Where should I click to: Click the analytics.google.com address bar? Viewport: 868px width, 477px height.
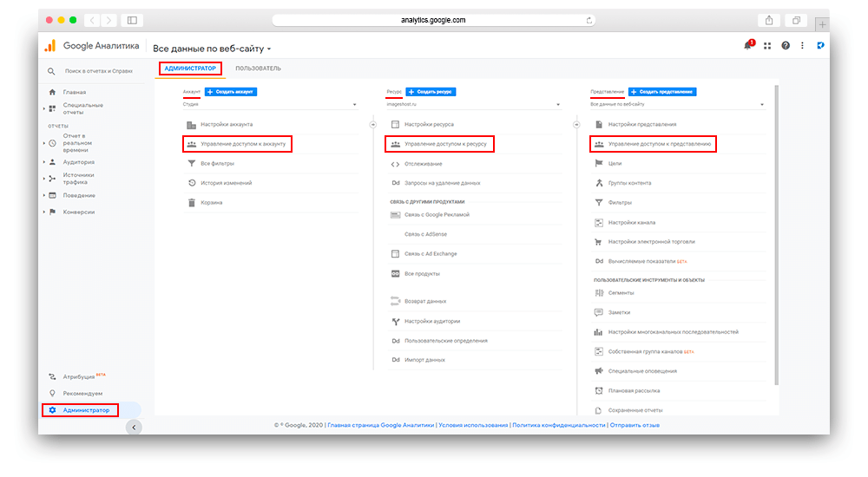tap(433, 21)
